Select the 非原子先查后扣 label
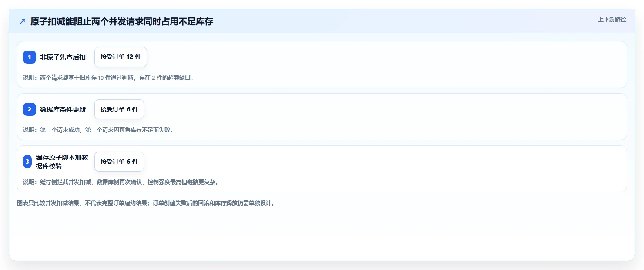Image resolution: width=644 pixels, height=270 pixels. [63, 57]
